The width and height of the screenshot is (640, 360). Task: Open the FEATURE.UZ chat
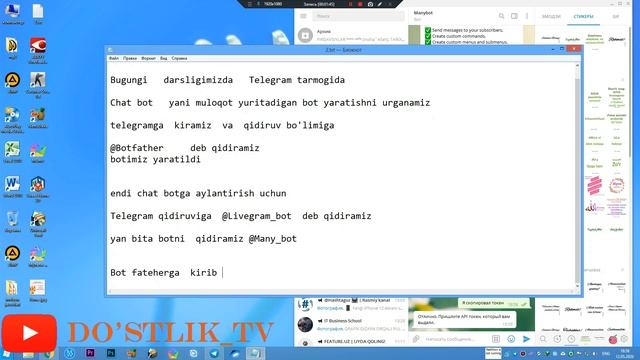[351, 342]
